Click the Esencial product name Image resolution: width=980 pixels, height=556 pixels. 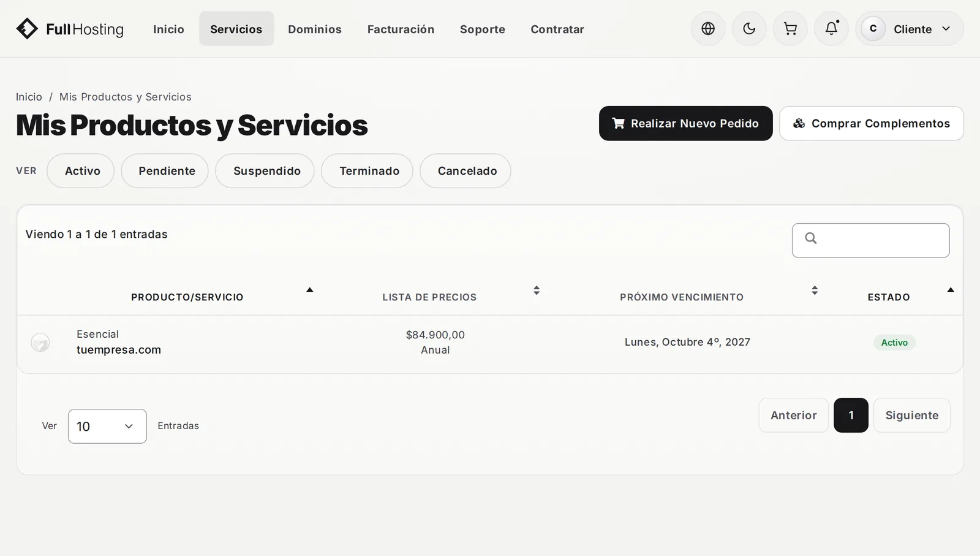tap(97, 334)
